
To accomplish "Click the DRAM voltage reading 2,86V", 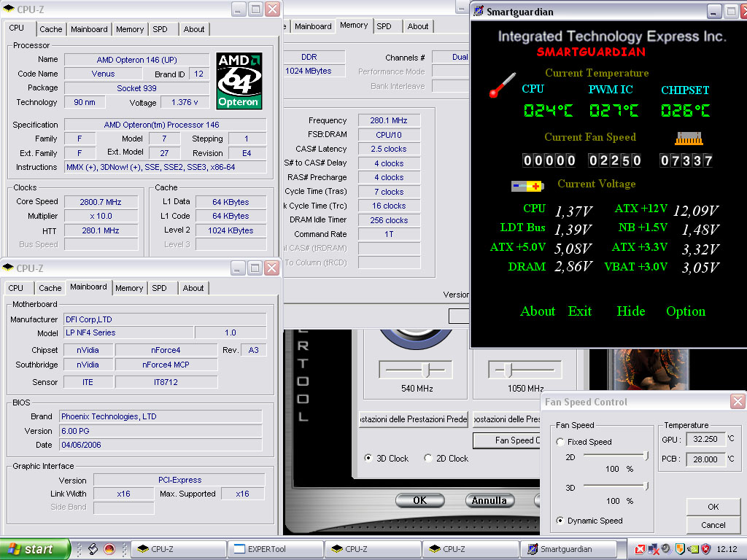I will tap(573, 266).
